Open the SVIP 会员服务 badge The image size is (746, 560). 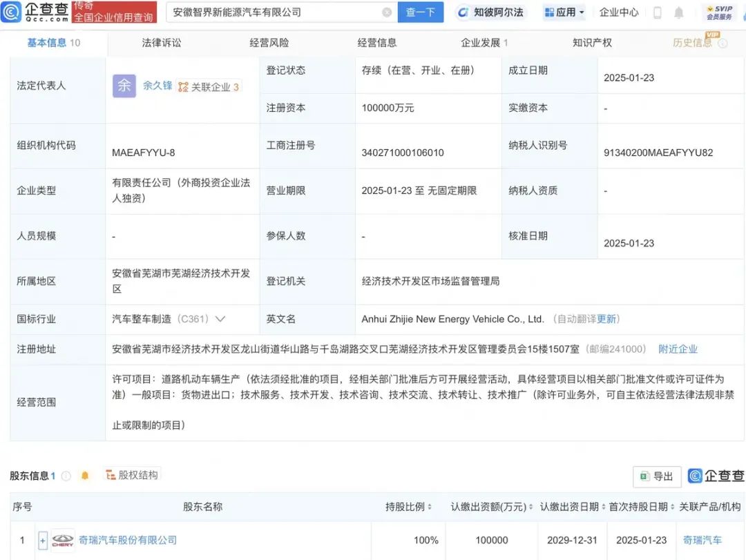(x=719, y=12)
